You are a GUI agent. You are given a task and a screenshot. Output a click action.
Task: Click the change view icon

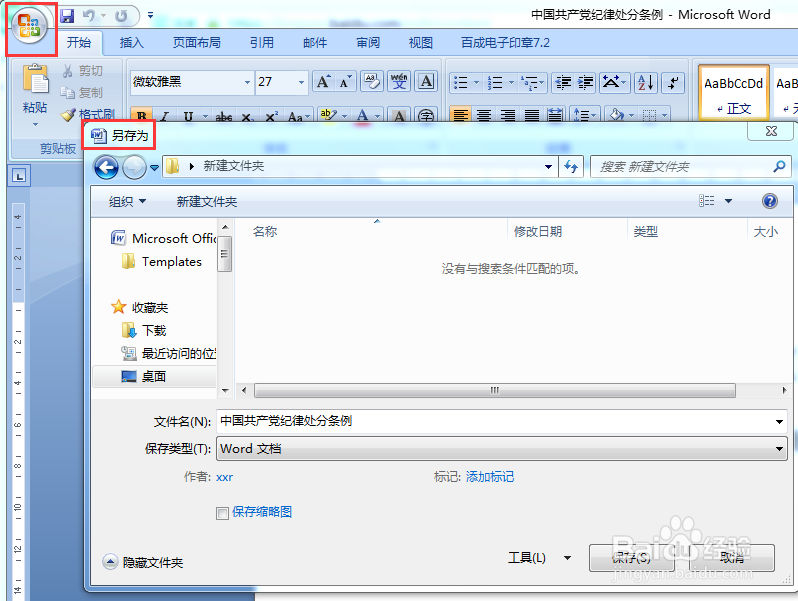706,201
